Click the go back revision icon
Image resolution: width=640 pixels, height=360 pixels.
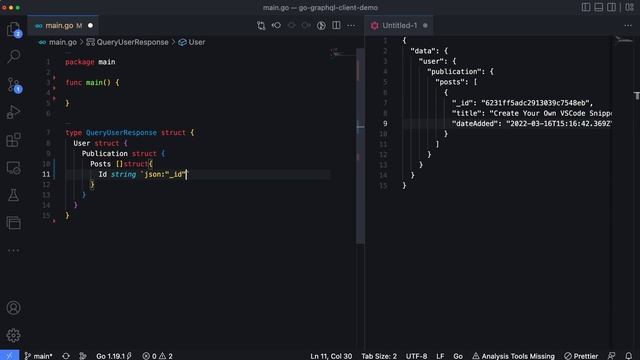(x=276, y=26)
